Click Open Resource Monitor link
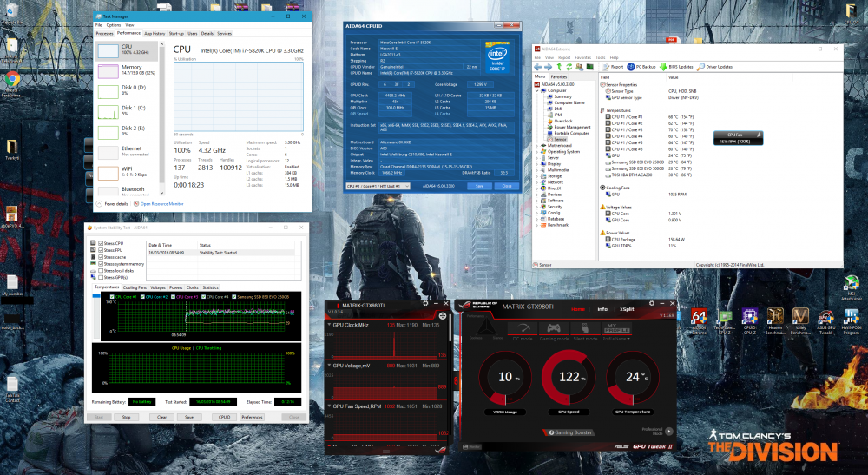The width and height of the screenshot is (868, 475). 161,204
